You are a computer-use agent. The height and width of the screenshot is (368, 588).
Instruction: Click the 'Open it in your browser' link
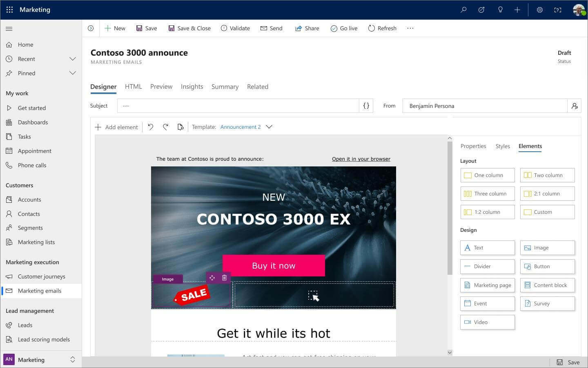361,159
